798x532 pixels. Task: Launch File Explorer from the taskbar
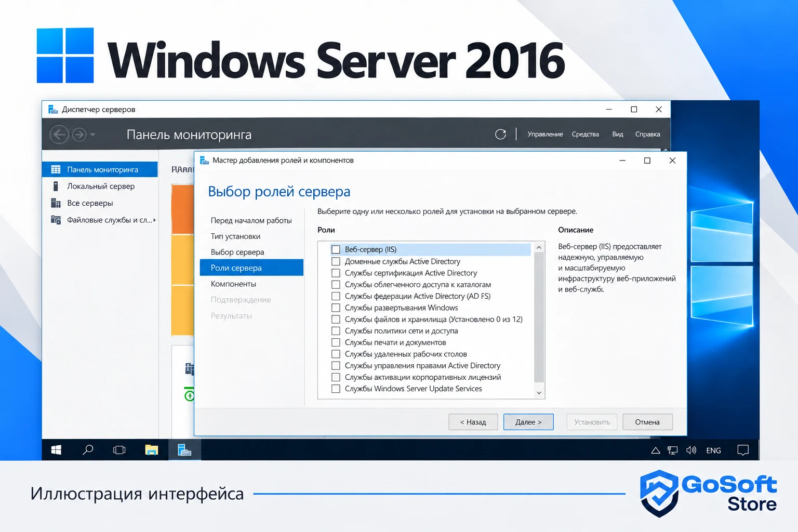[151, 450]
